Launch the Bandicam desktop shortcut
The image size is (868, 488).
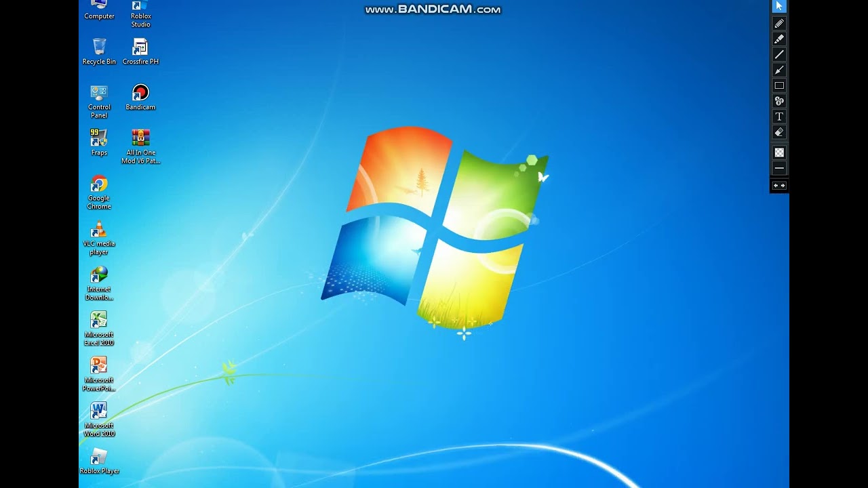pyautogui.click(x=140, y=97)
